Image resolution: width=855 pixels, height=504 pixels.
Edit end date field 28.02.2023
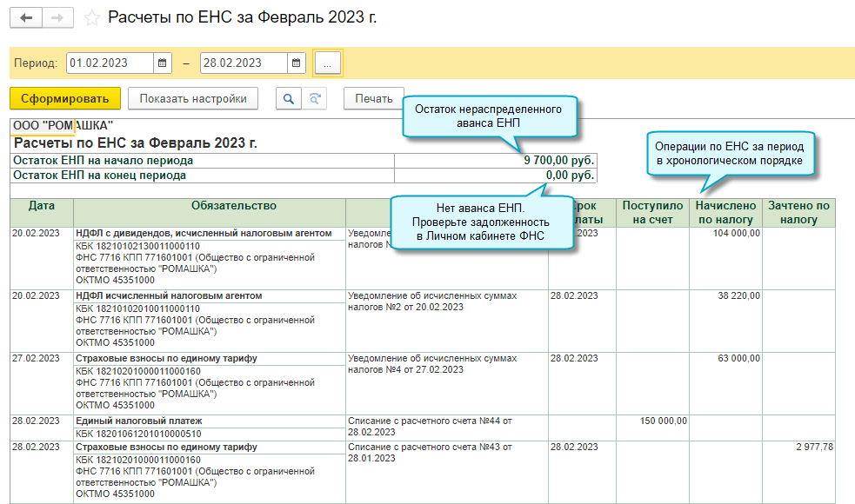tap(243, 63)
